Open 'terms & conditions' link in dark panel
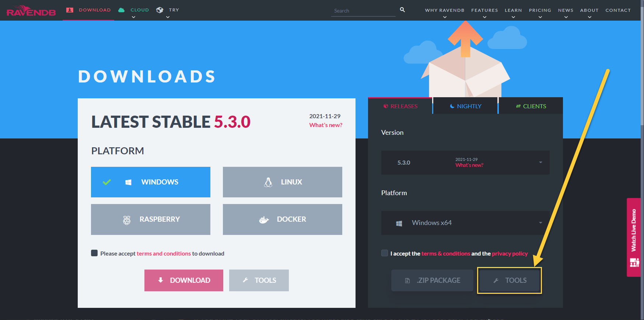This screenshot has height=320, width=644. tap(446, 253)
